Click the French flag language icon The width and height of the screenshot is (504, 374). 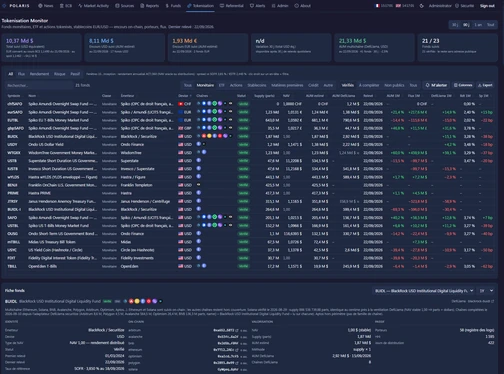(378, 6)
